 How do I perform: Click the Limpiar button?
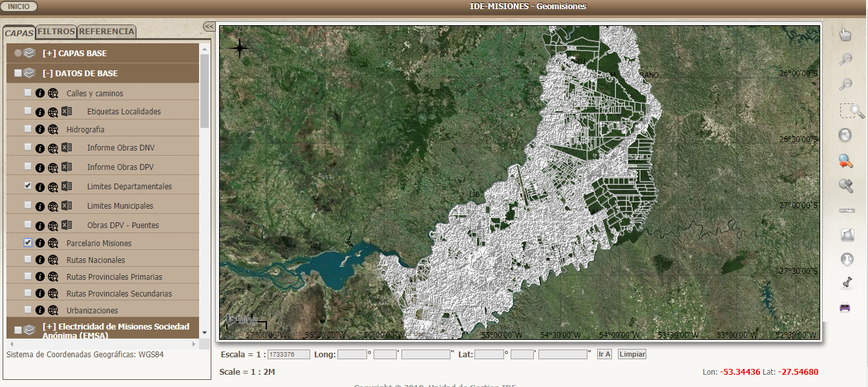point(631,355)
